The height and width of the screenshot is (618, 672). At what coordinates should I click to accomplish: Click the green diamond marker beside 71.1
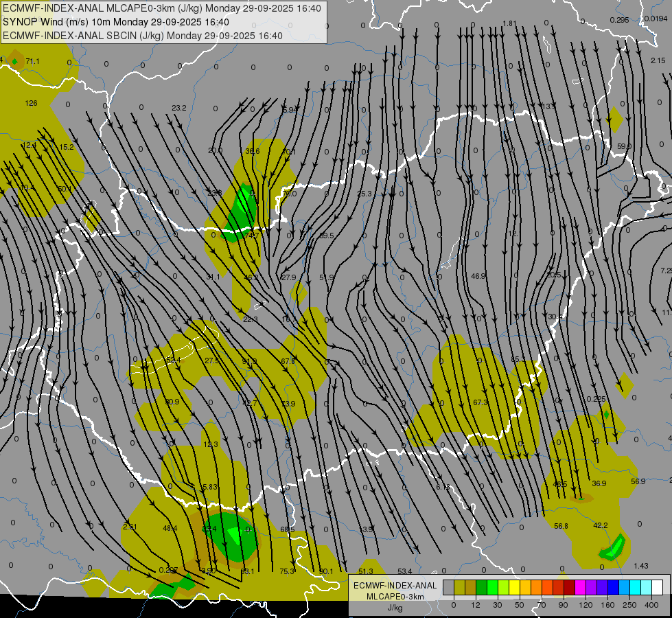[14, 62]
